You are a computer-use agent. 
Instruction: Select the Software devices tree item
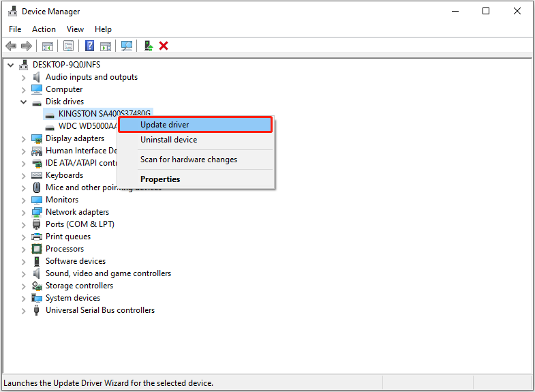[76, 261]
